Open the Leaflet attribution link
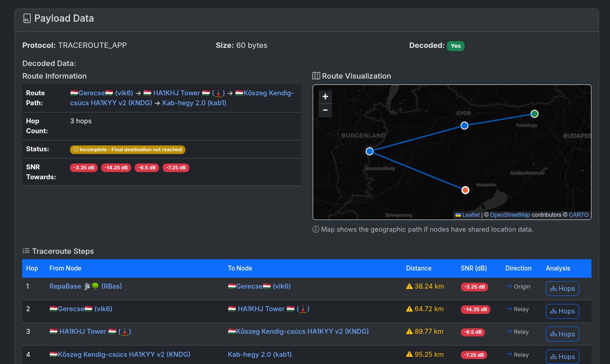Screen dimensions: 610x364 pos(467,215)
